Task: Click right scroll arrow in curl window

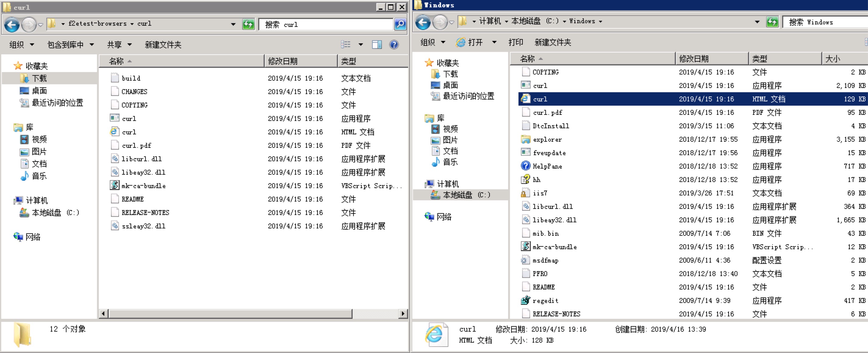Action: (403, 314)
